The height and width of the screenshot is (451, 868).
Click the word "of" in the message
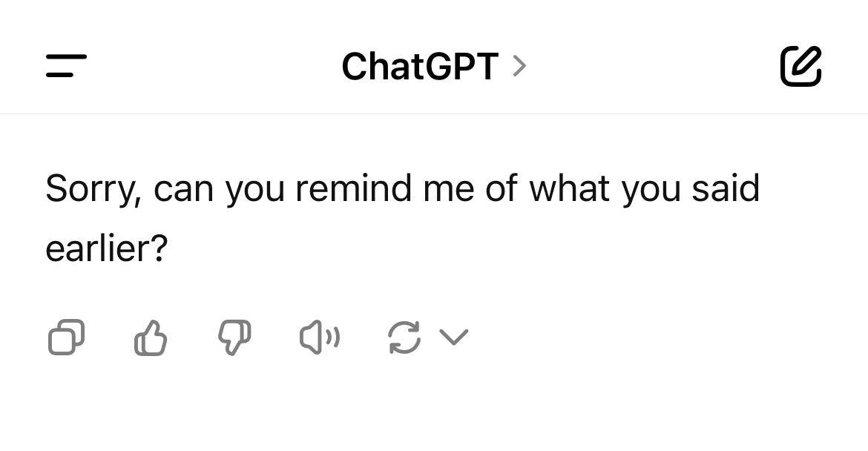click(x=500, y=188)
